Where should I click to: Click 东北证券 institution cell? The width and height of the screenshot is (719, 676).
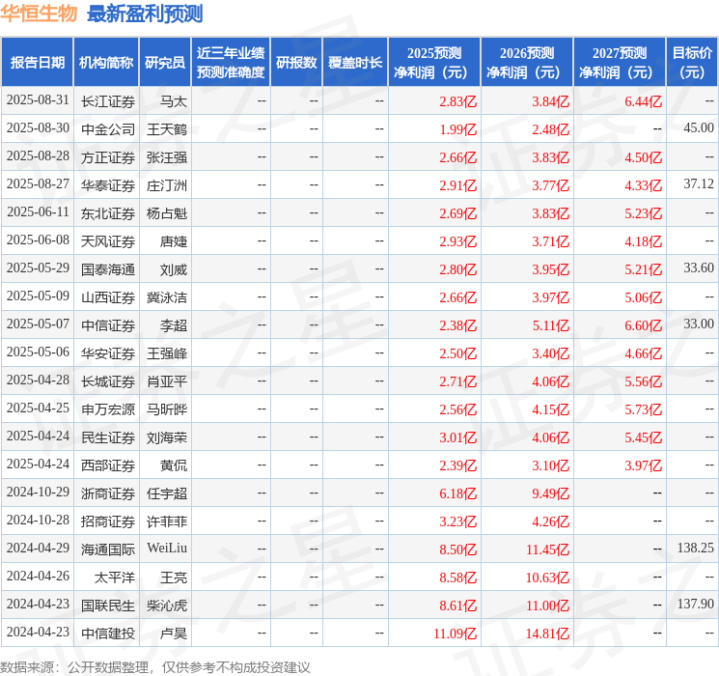[x=108, y=213]
